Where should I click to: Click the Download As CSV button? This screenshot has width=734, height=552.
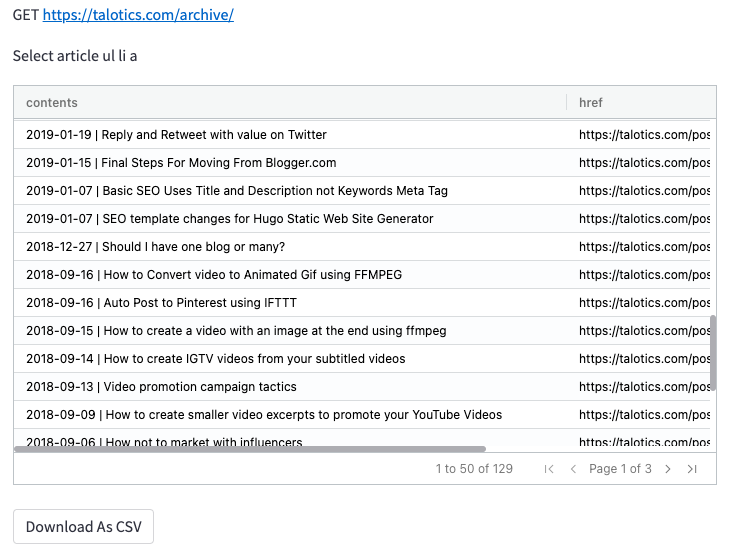click(83, 527)
